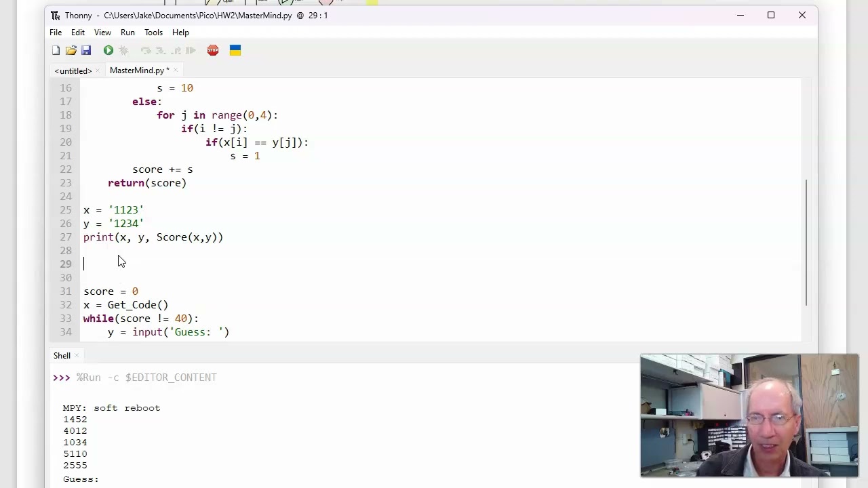Viewport: 868px width, 488px height.
Task: Click the 'MPY: soft reboot' shell output
Action: click(112, 408)
